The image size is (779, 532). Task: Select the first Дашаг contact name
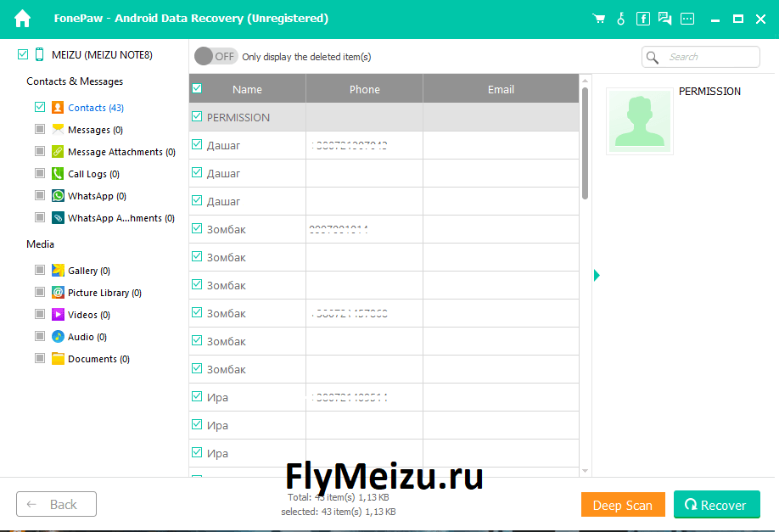point(223,146)
